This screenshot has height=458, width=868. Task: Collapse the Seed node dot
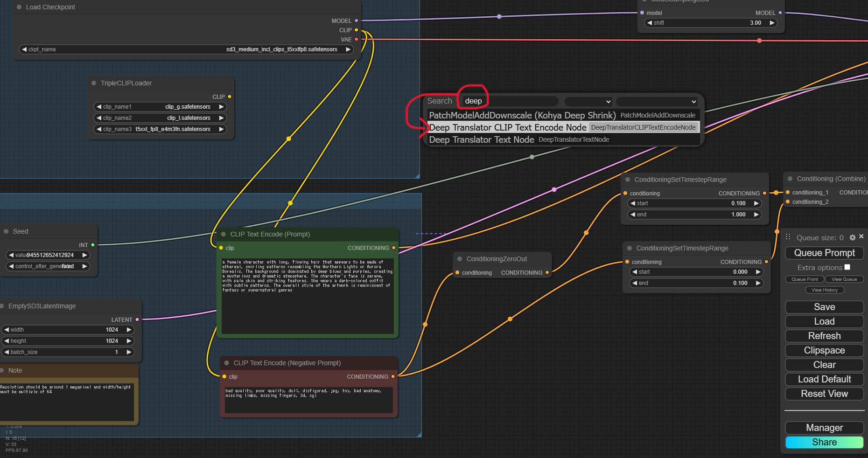6,231
